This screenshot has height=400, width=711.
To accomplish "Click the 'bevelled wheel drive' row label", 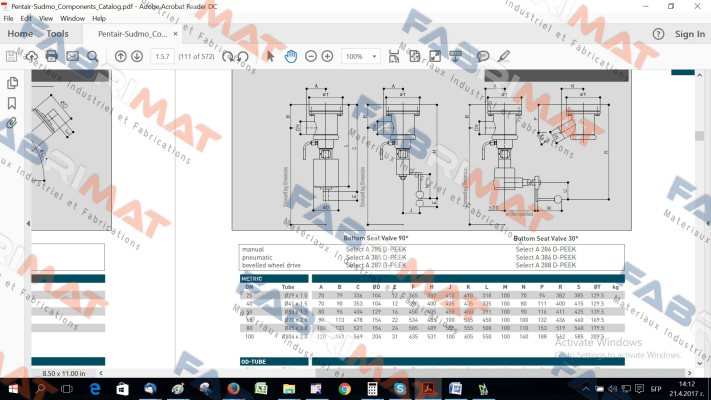I will [x=271, y=265].
